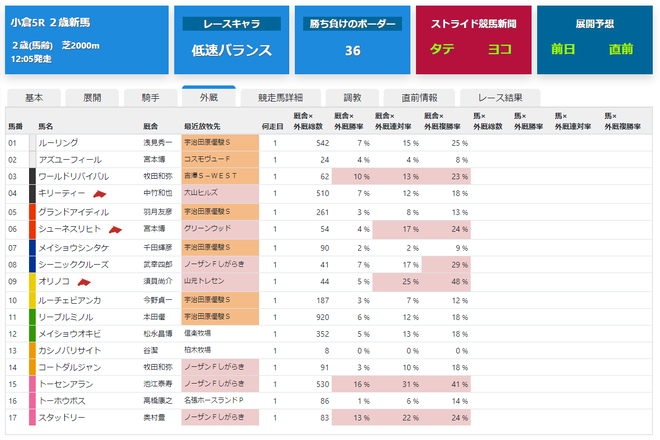Viewport: 660px width, 440px height.
Task: Select the 直前 development forecast
Action: pos(621,49)
